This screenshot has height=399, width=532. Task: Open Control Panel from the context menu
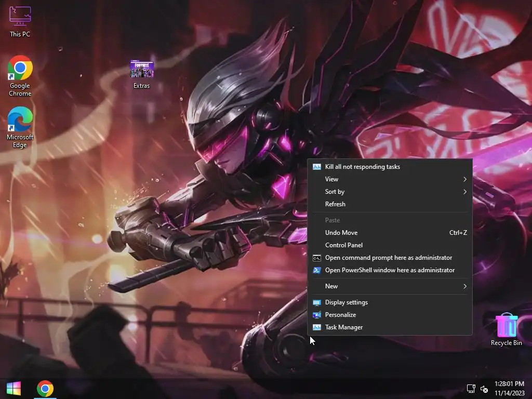click(x=390, y=245)
